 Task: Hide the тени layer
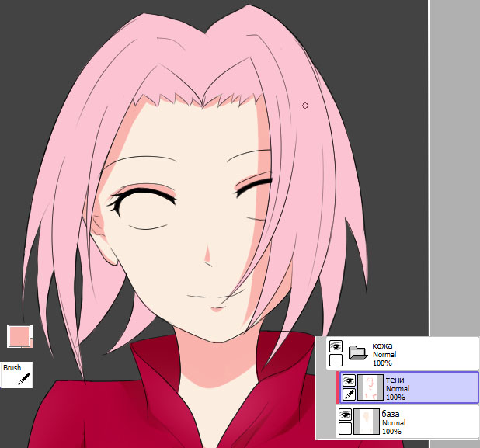[349, 380]
